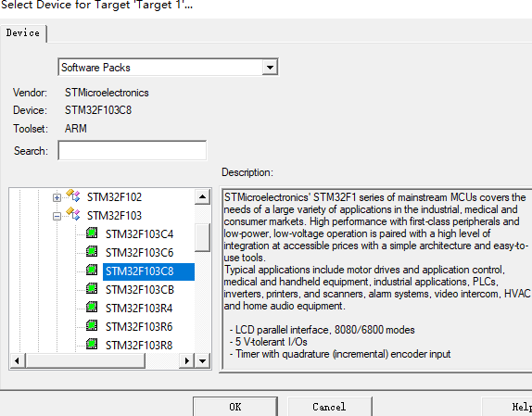Click the Toolset value ARM

click(x=76, y=129)
